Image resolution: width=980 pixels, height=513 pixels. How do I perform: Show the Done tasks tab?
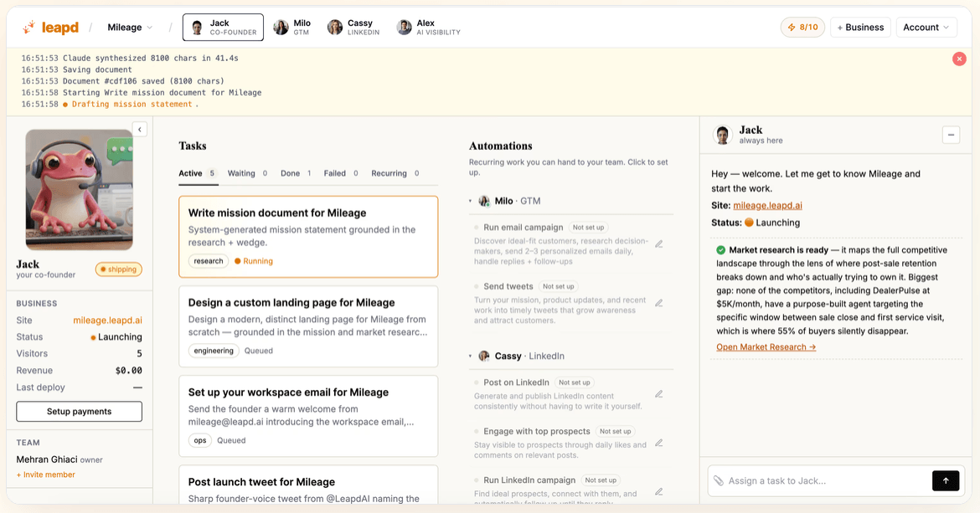pyautogui.click(x=296, y=173)
